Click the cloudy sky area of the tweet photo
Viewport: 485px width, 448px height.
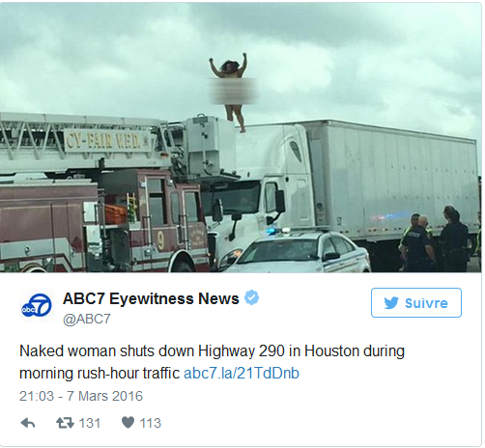355,58
